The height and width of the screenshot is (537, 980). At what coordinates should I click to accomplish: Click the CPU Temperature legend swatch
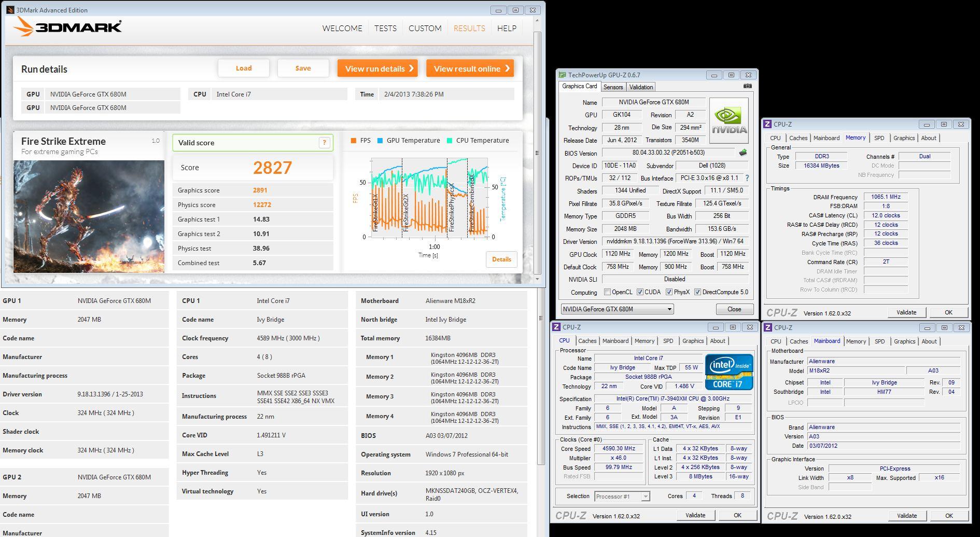click(x=450, y=141)
